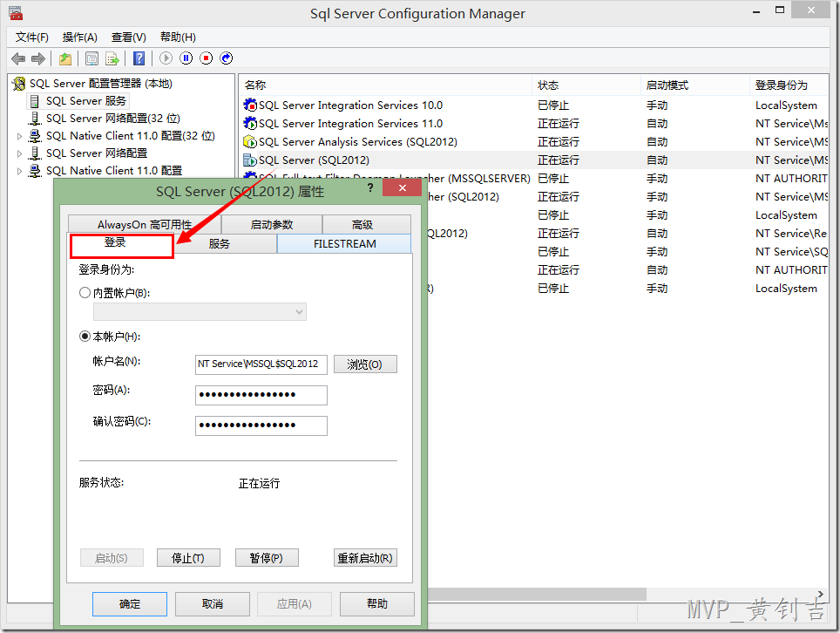Expand the SQL Server 网络配置 node
The width and height of the screenshot is (840, 633).
20,153
